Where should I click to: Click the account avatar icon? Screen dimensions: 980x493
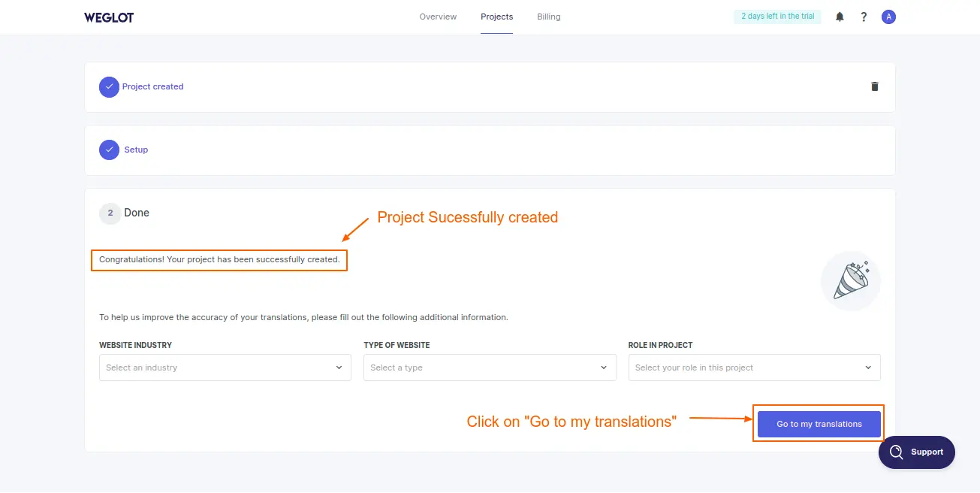pyautogui.click(x=888, y=16)
